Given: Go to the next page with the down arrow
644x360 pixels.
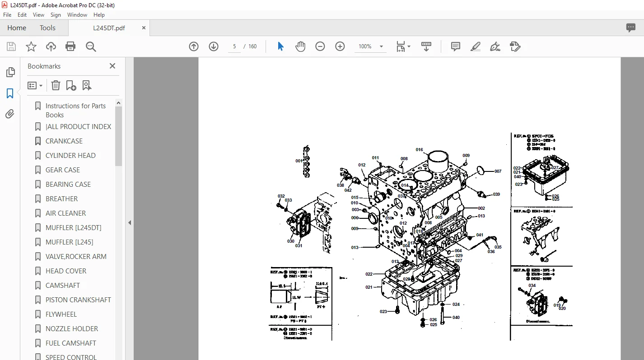Looking at the screenshot, I should coord(214,46).
